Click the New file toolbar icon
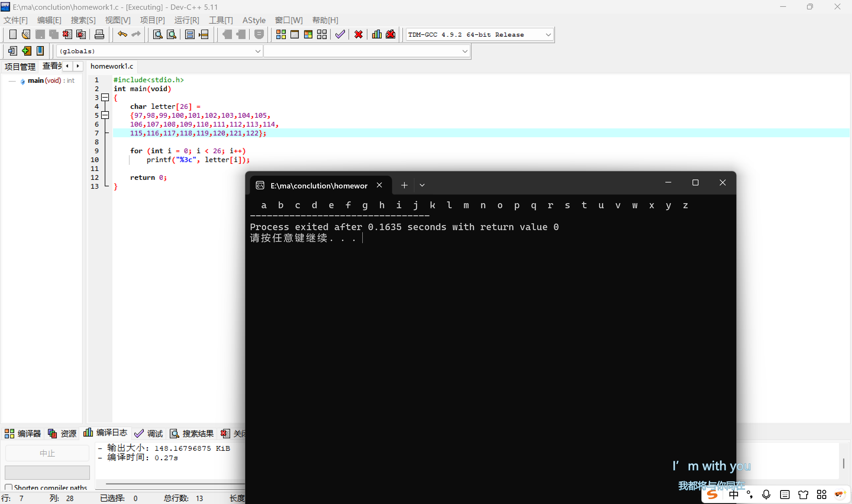The height and width of the screenshot is (504, 852). click(x=12, y=34)
